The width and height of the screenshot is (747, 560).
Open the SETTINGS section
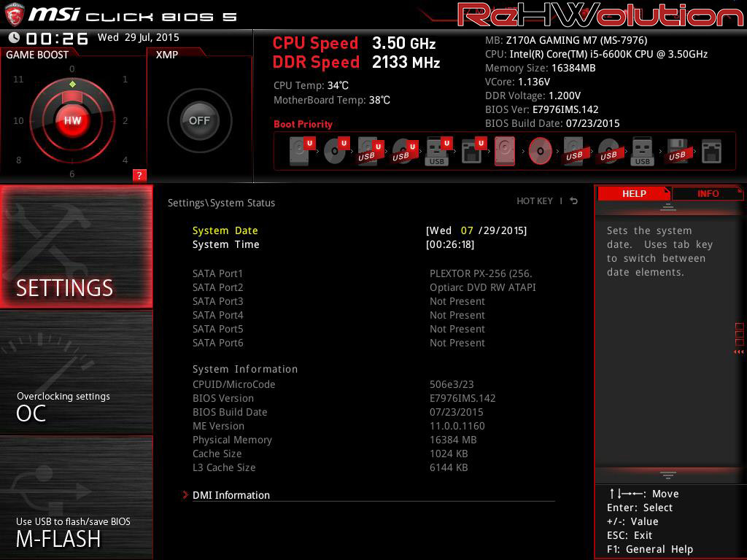[76, 246]
